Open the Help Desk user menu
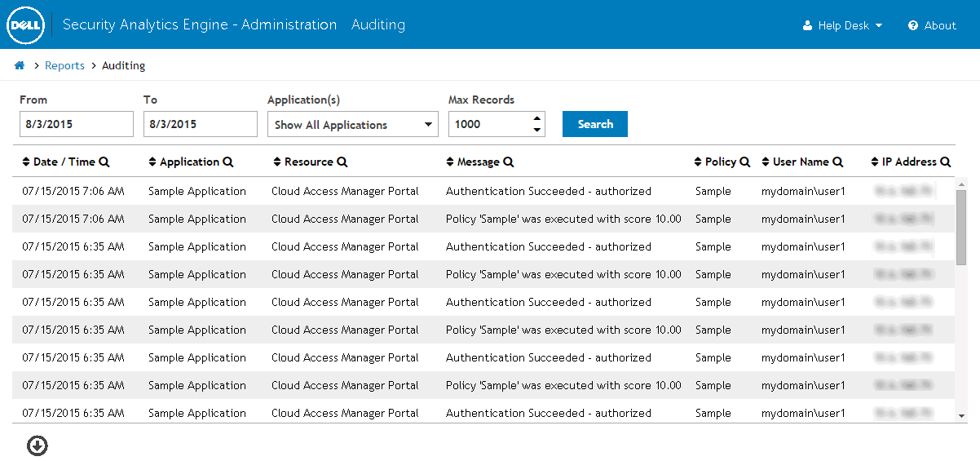The image size is (980, 461). [843, 25]
